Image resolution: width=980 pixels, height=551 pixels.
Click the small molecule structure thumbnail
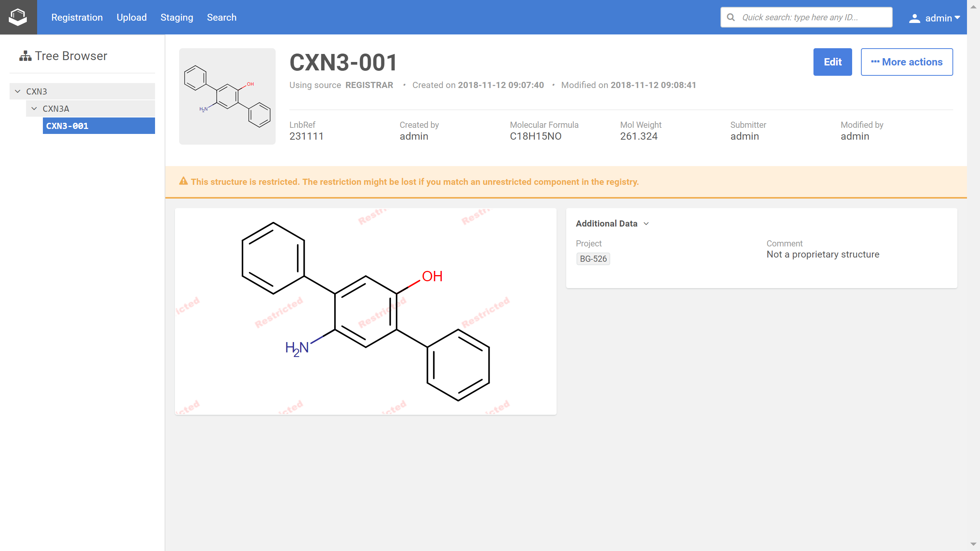point(227,96)
